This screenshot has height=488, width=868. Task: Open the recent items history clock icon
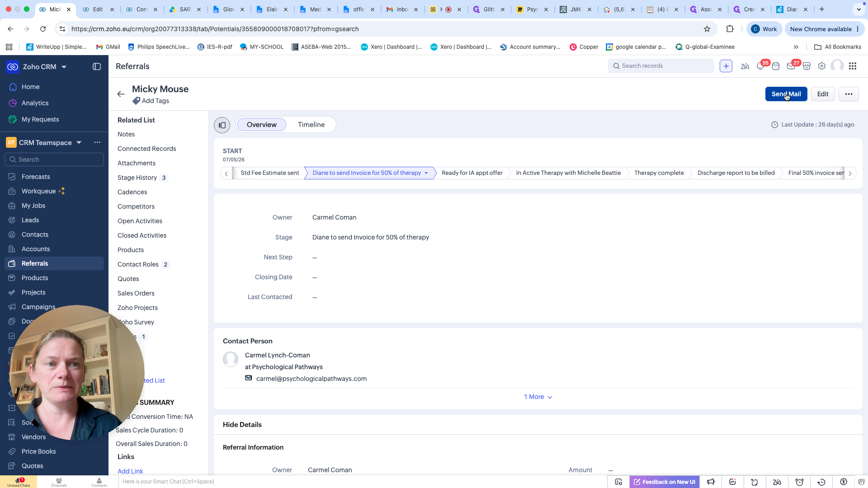(x=821, y=482)
